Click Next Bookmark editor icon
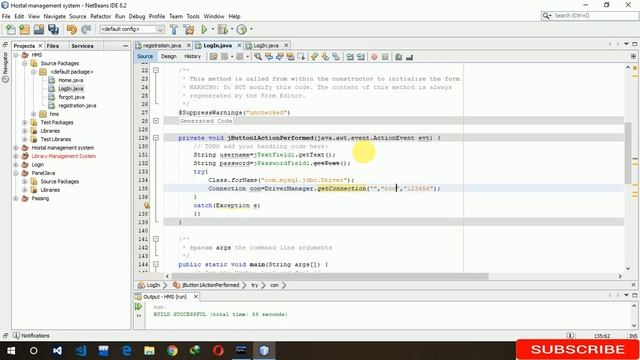 coord(325,57)
